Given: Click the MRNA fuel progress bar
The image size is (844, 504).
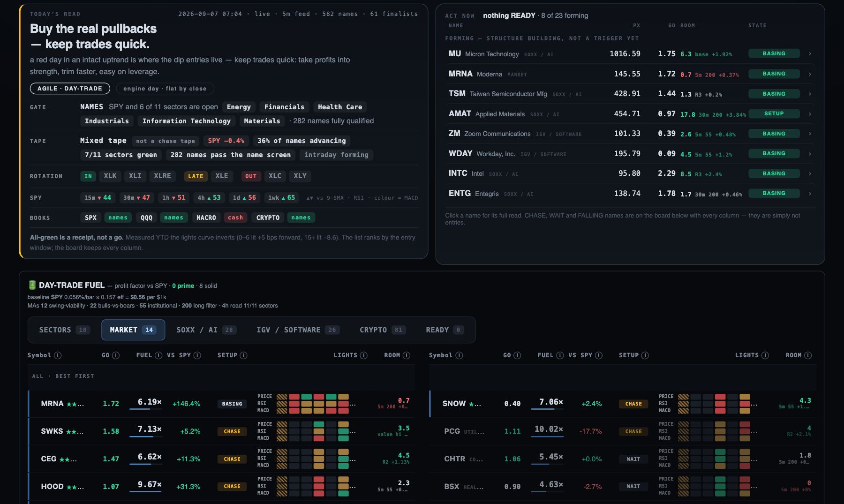Looking at the screenshot, I should [x=146, y=409].
